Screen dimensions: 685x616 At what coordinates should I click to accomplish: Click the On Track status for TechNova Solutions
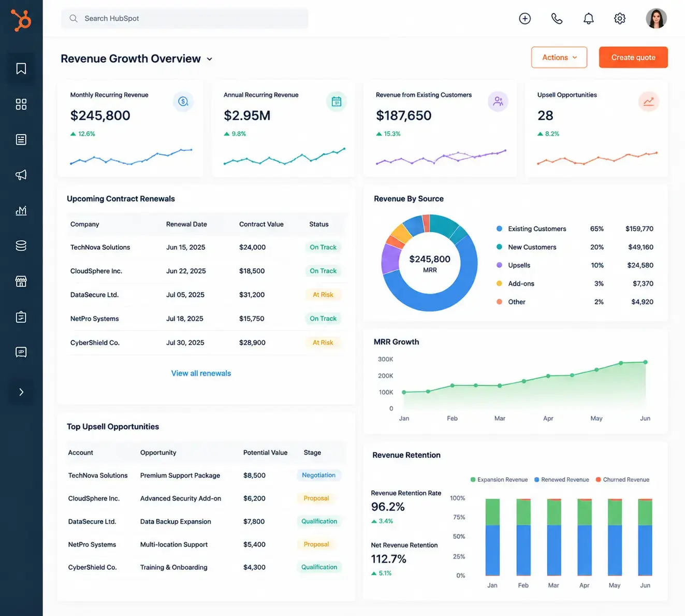coord(323,247)
